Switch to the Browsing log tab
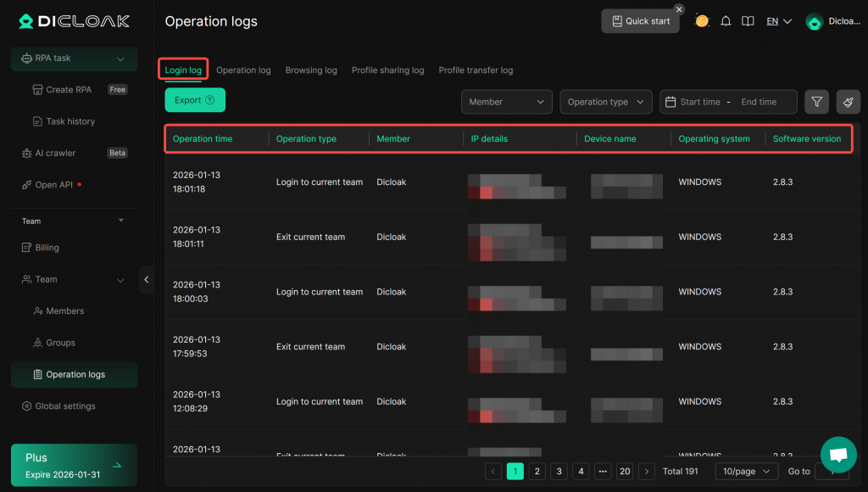 311,70
